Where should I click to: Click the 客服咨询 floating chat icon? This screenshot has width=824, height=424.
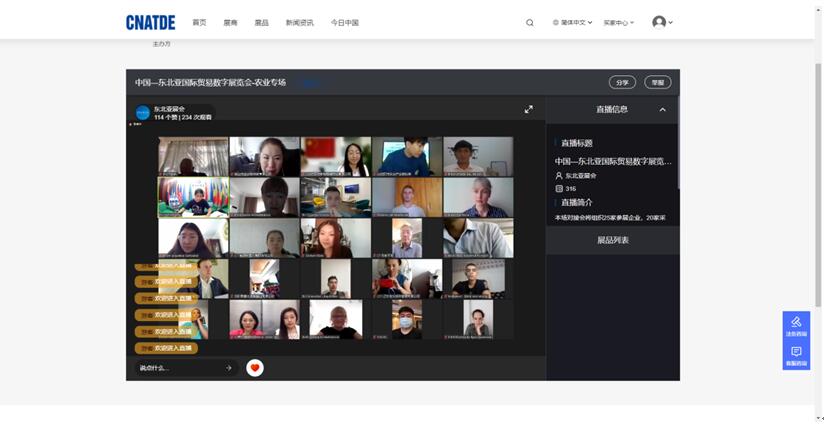point(796,356)
